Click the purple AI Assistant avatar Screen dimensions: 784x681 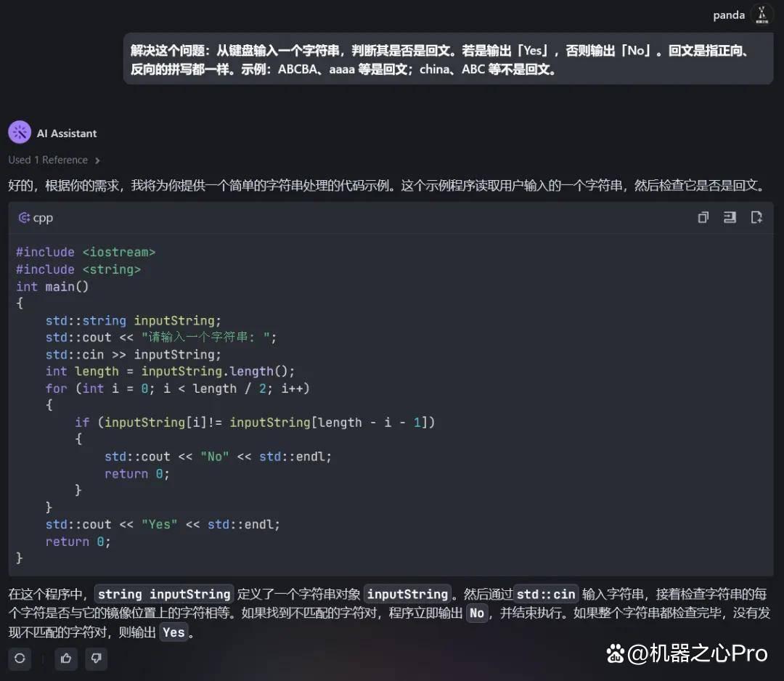pyautogui.click(x=20, y=133)
